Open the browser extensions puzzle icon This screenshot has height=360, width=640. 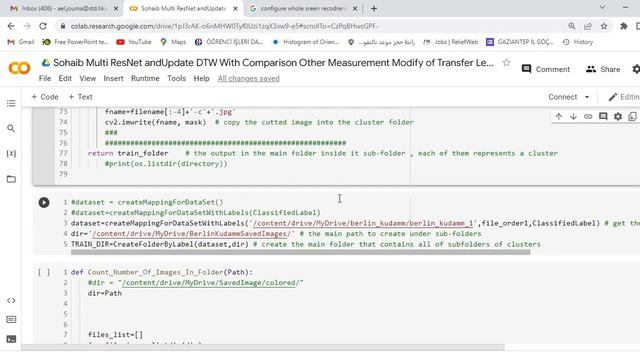pos(623,26)
